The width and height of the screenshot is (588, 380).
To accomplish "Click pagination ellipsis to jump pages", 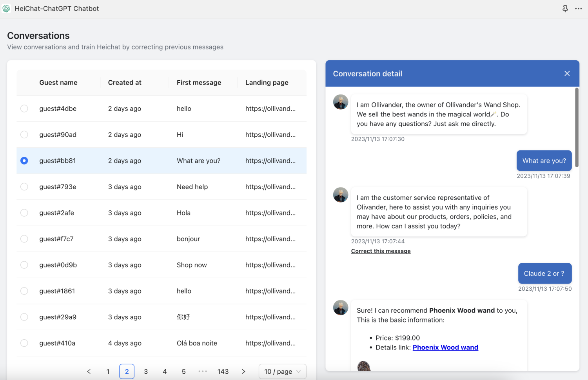I will tap(203, 371).
